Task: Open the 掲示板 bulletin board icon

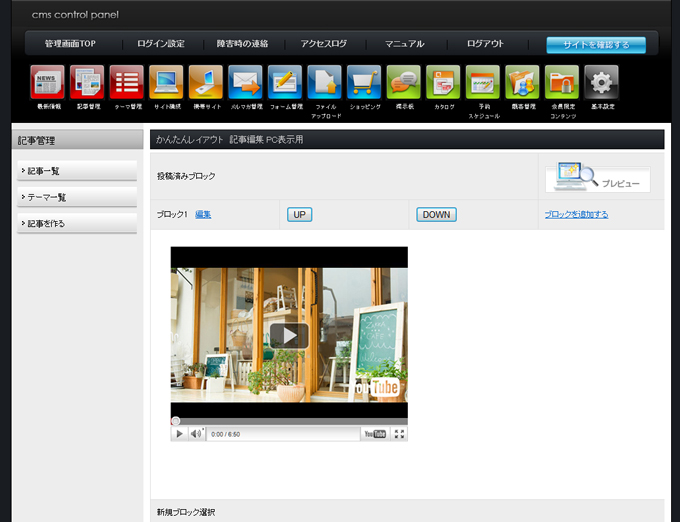Action: tap(403, 82)
